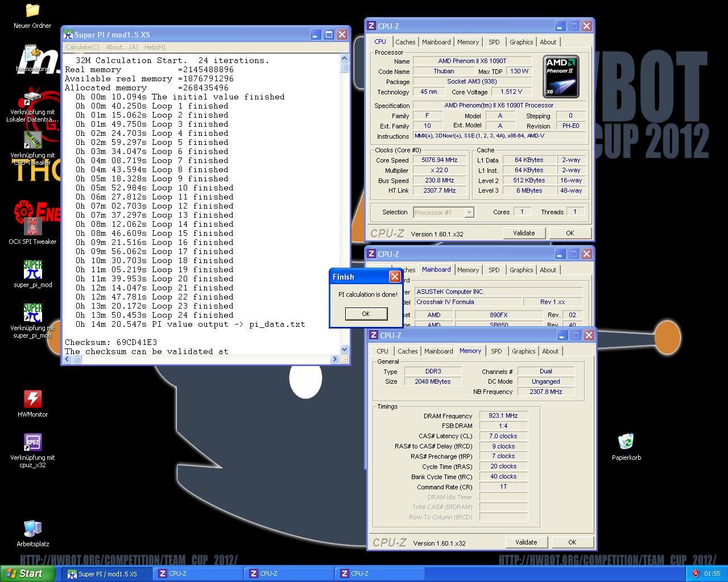Click the Command Rate 1T value
This screenshot has width=728, height=582.
503,487
